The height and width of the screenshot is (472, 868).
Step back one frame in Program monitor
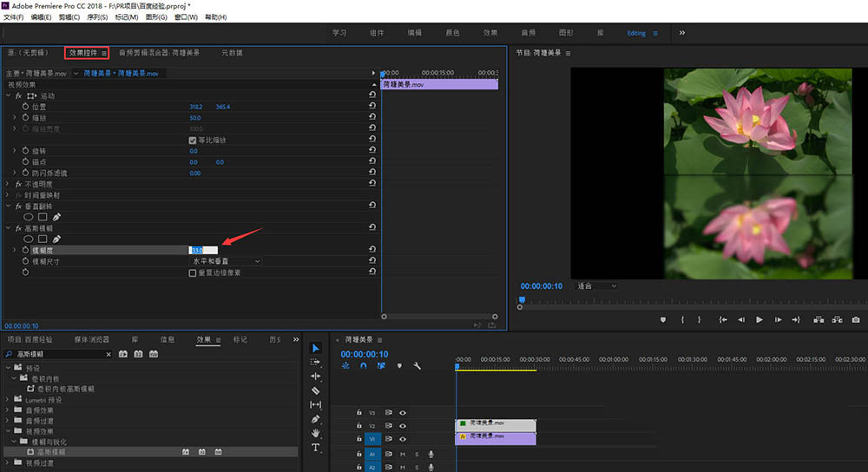tap(741, 320)
